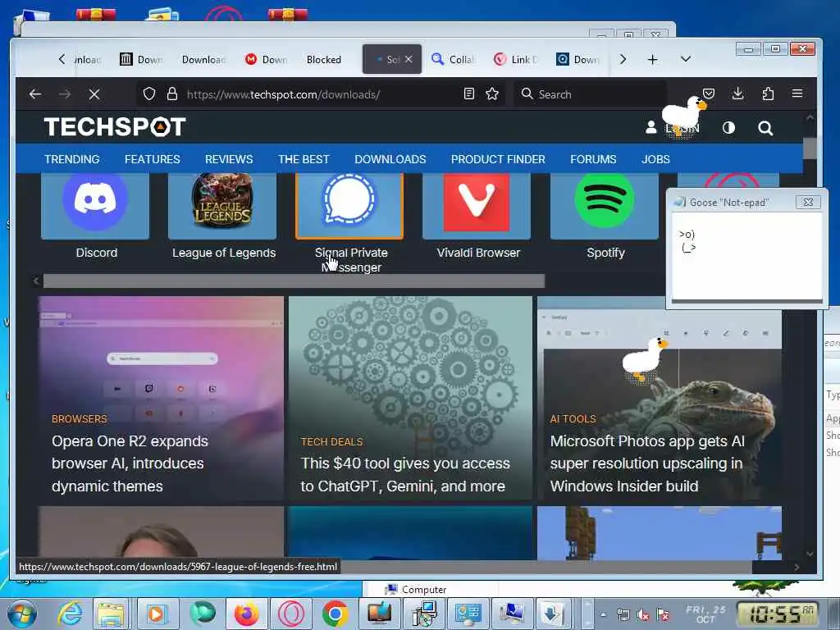Screen dimensions: 840x630
Task: Open Google Chrome taskbar icon
Action: 336,614
